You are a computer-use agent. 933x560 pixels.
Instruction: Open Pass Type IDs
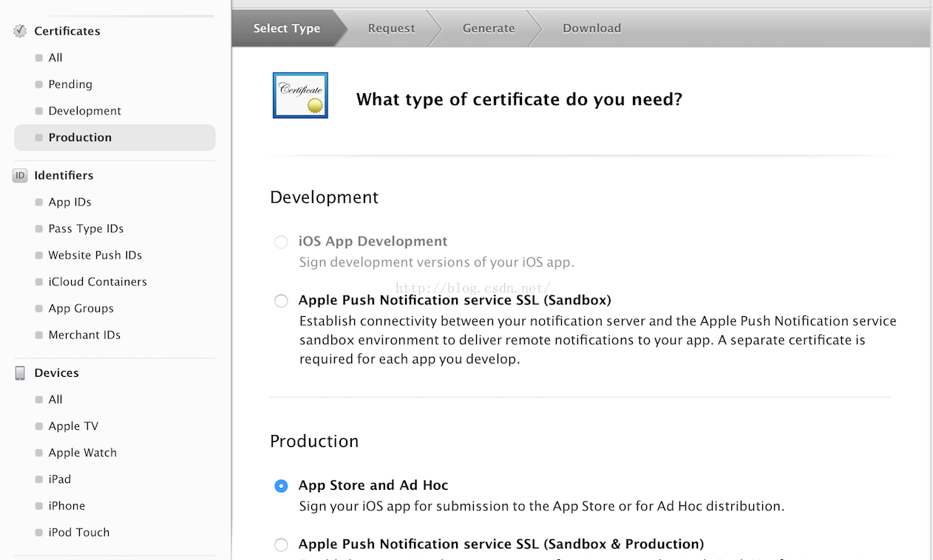86,229
